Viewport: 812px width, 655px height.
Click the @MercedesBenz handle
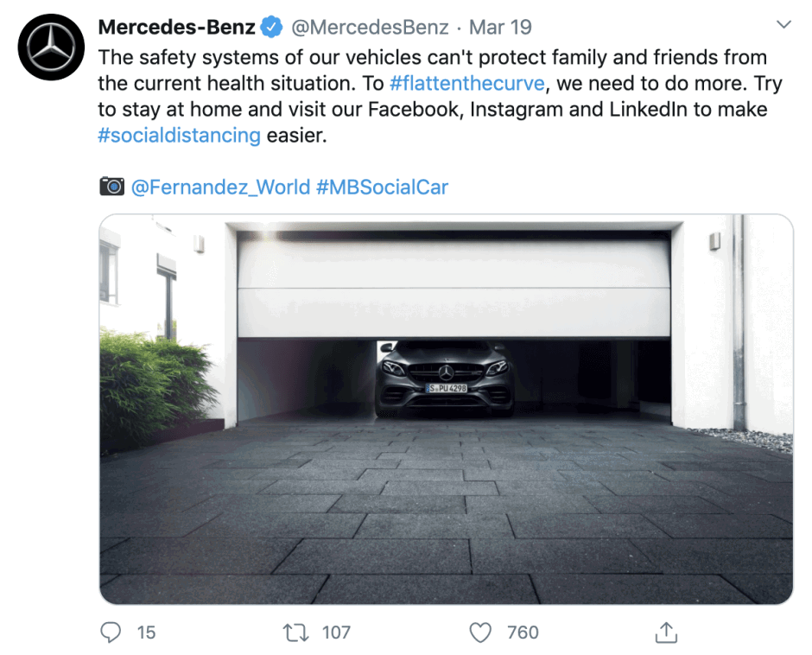[370, 27]
